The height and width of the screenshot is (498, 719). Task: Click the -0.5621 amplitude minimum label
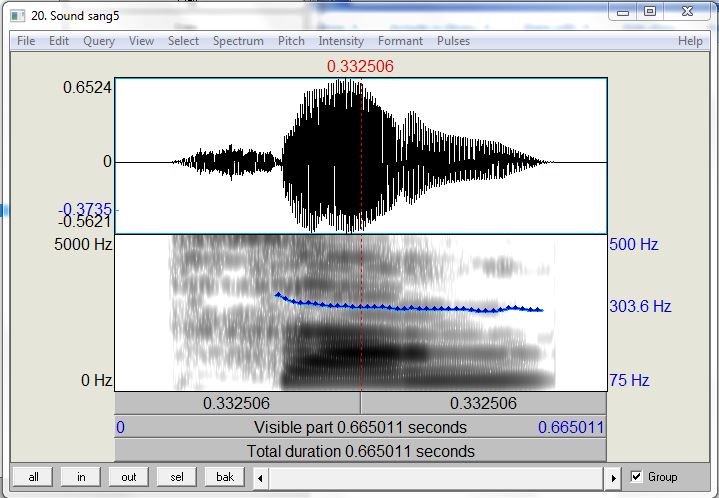pos(85,222)
